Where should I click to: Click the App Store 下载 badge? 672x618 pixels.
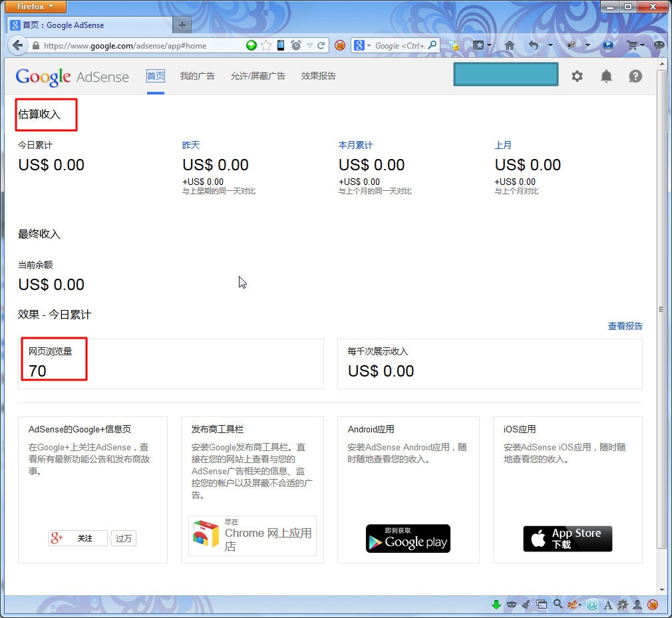tap(568, 539)
